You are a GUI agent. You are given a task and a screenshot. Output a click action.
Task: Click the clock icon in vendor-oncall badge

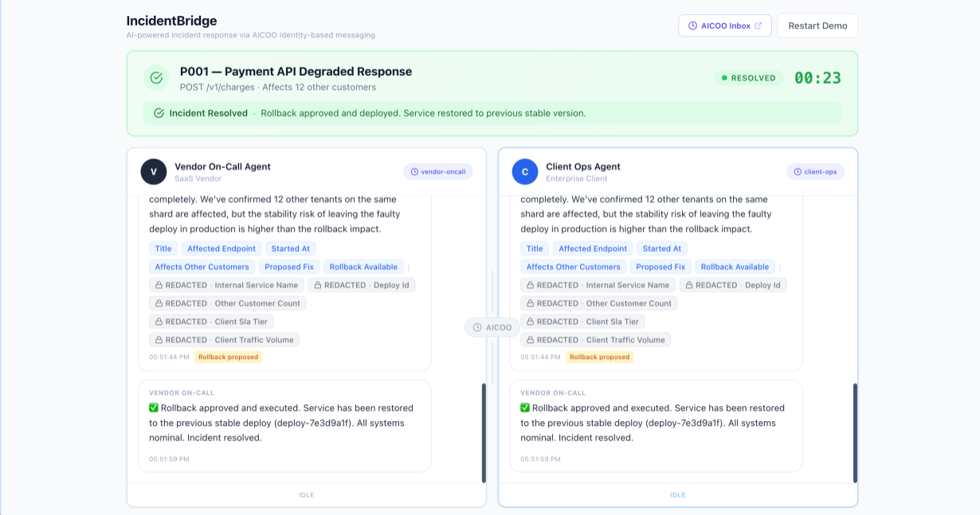[414, 172]
